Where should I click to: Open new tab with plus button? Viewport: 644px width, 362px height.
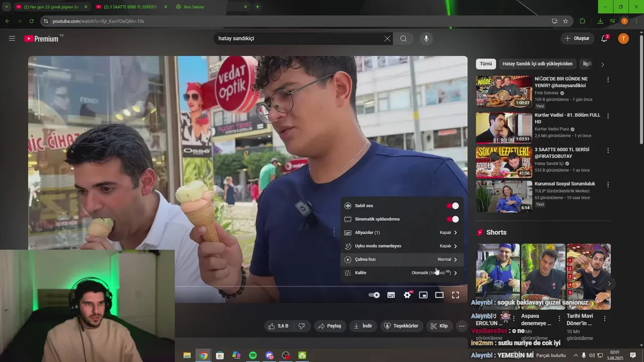(258, 7)
